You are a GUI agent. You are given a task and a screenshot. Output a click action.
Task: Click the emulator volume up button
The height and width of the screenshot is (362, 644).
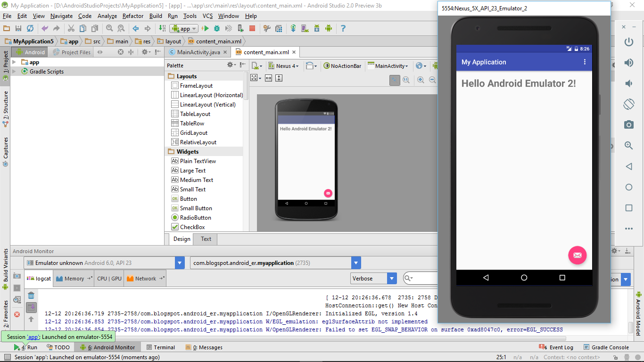[628, 62]
